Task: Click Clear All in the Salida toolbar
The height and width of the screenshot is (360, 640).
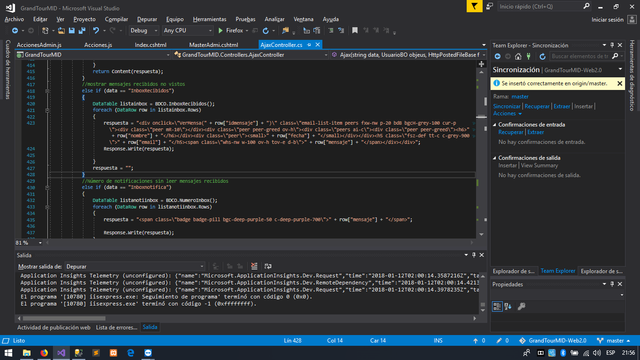Action: [254, 266]
